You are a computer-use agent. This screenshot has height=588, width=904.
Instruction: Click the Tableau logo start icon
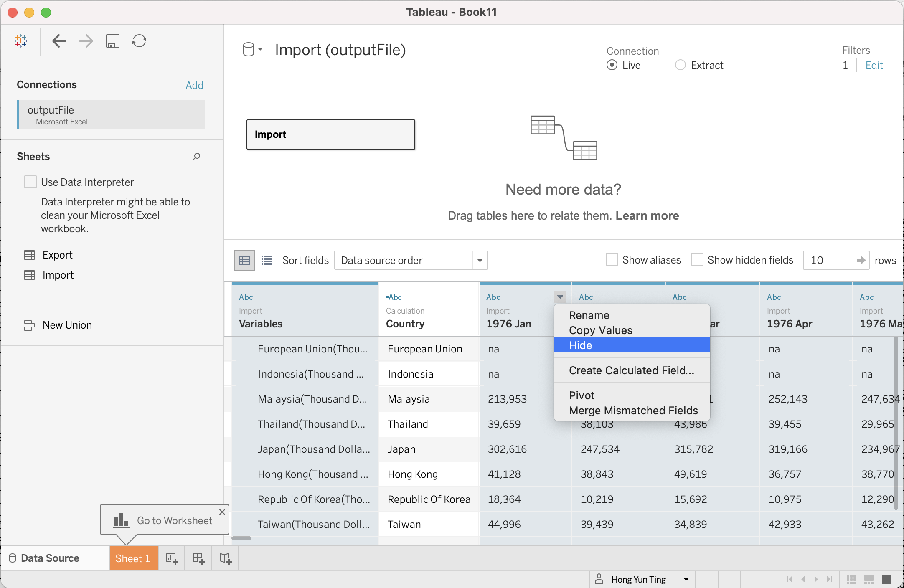point(21,41)
